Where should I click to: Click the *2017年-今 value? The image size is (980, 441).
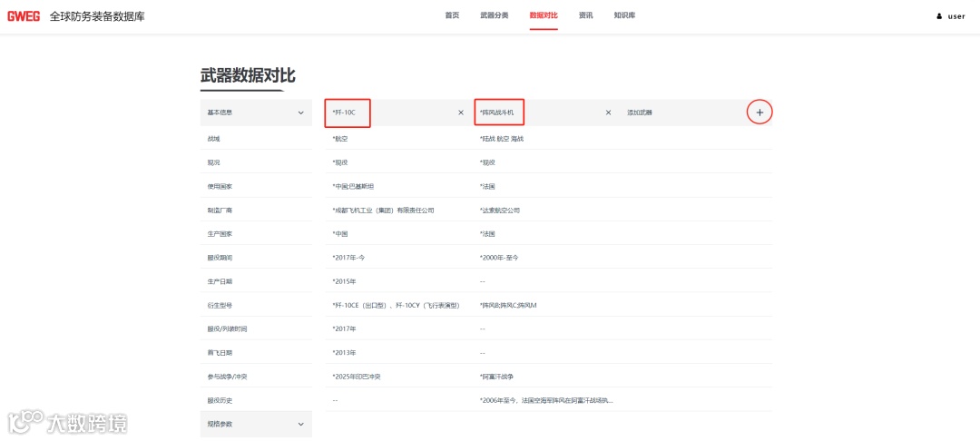[x=348, y=258]
